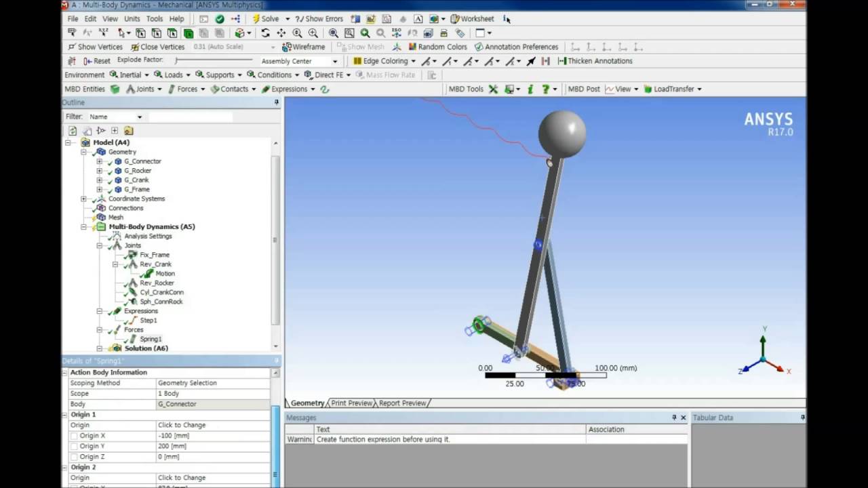Click the Reset explode button

pyautogui.click(x=98, y=61)
